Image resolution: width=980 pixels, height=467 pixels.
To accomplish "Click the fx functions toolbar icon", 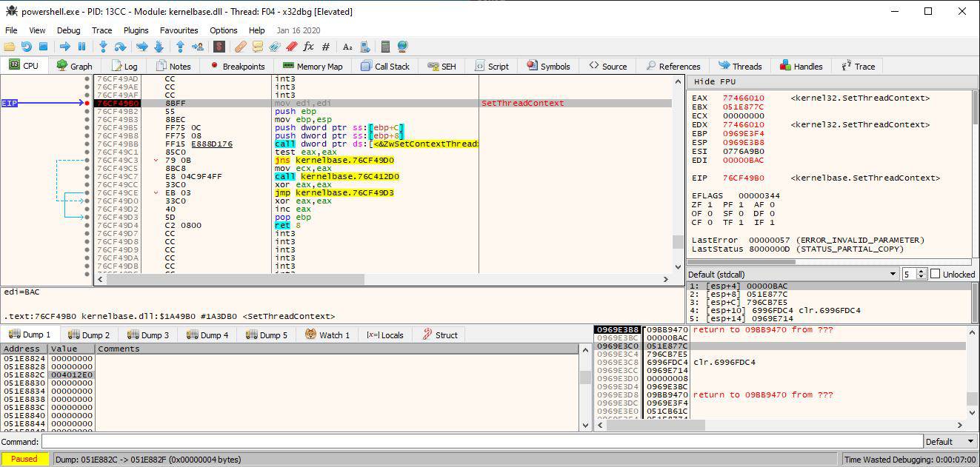I will click(x=308, y=47).
